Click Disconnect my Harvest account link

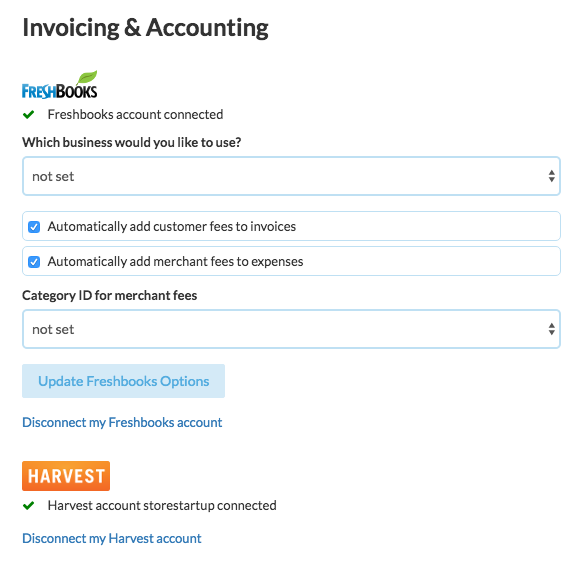coord(112,539)
